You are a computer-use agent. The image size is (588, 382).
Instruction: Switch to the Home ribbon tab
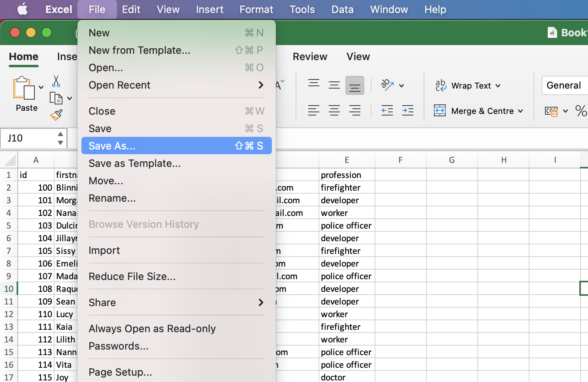24,57
